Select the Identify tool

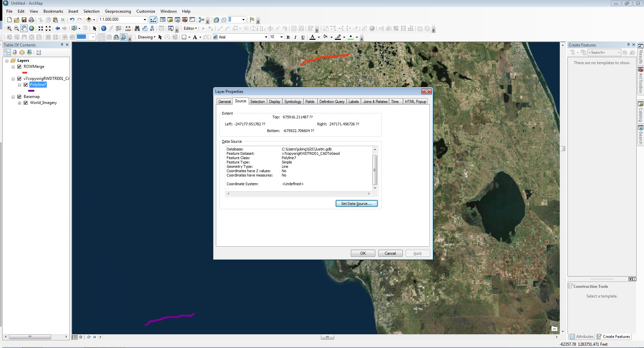point(104,28)
